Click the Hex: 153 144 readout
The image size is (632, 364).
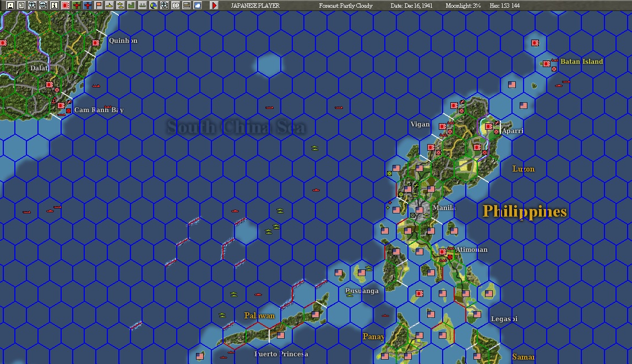pos(505,5)
